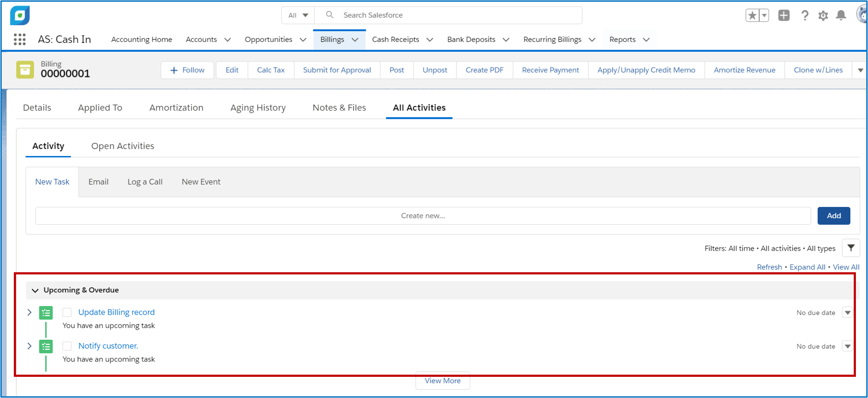
Task: Switch to the Applied To tab
Action: pyautogui.click(x=100, y=108)
